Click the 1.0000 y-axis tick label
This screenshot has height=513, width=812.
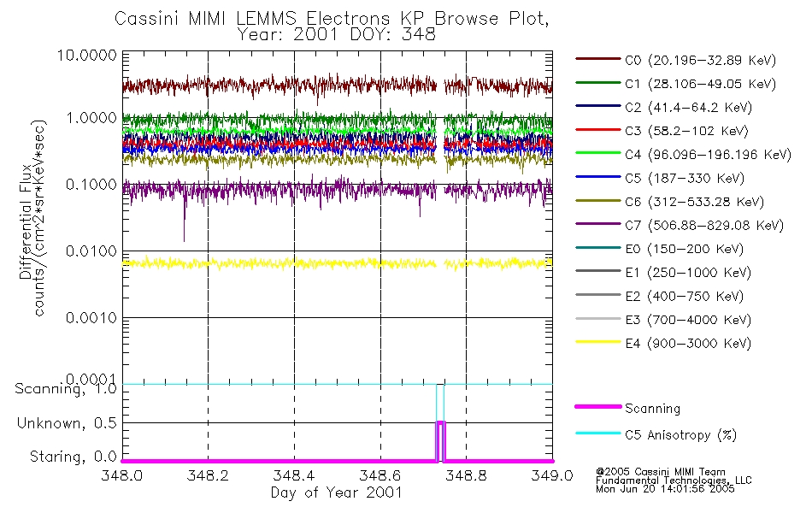(91, 118)
